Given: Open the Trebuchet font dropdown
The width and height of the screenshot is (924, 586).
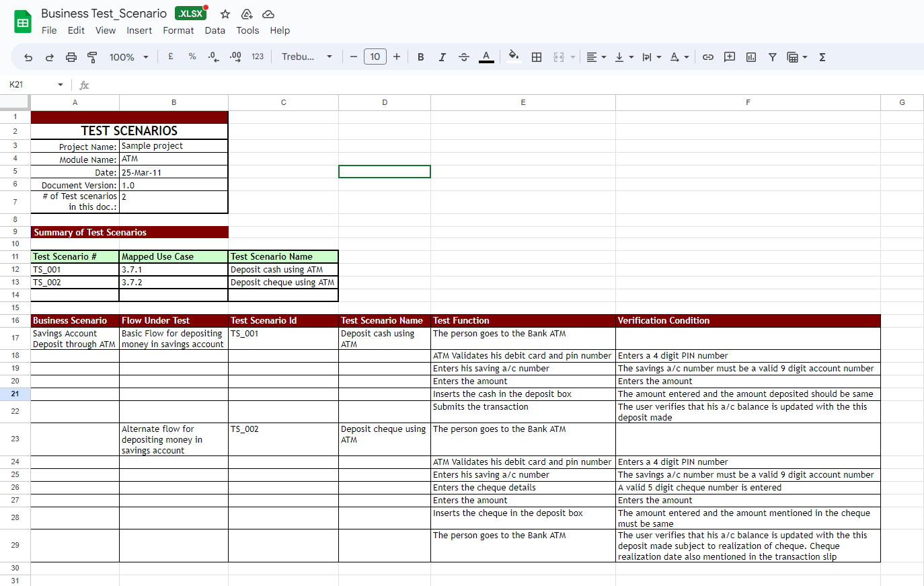Looking at the screenshot, I should pyautogui.click(x=307, y=57).
